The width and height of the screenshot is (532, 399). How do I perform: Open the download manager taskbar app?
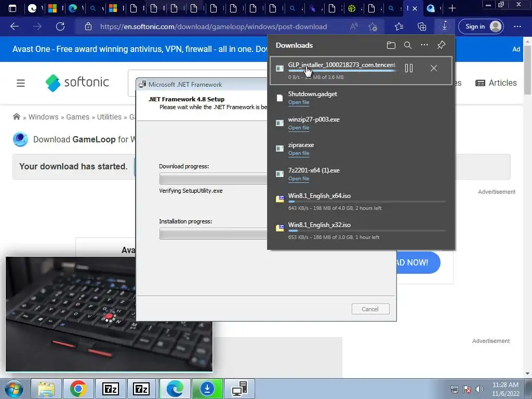[x=207, y=389]
